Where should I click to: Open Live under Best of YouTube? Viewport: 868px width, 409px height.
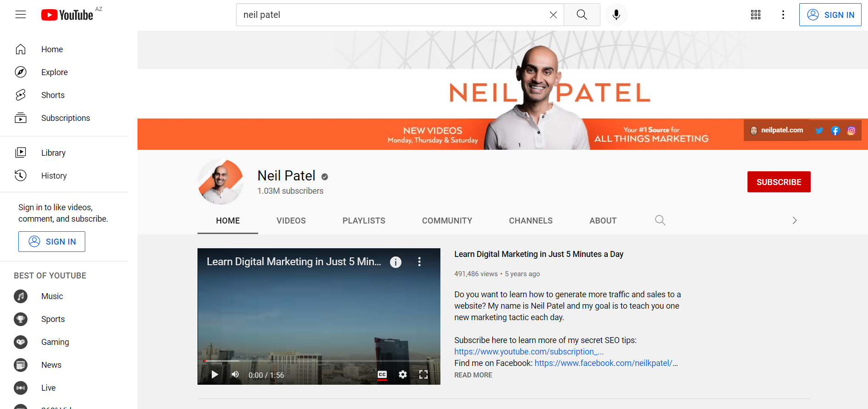pos(64,388)
